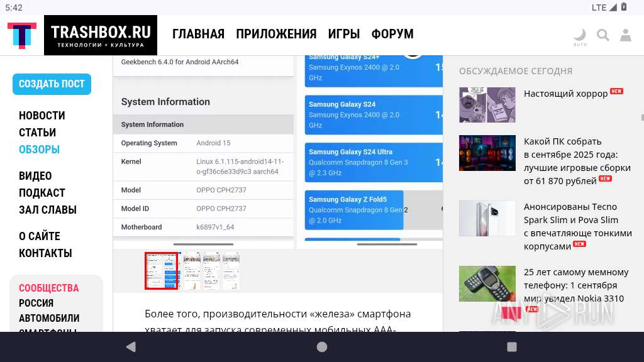Open АВТОМОБИЛИ community link
This screenshot has width=644, height=362.
point(49,319)
